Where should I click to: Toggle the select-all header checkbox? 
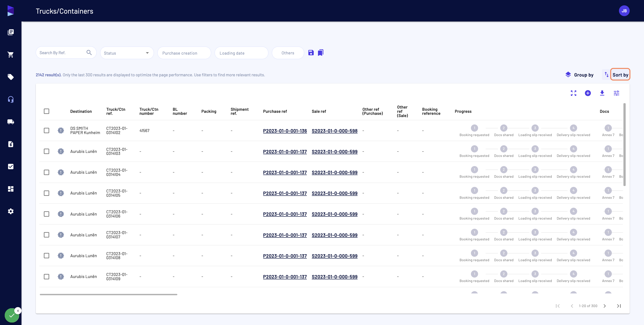(47, 111)
